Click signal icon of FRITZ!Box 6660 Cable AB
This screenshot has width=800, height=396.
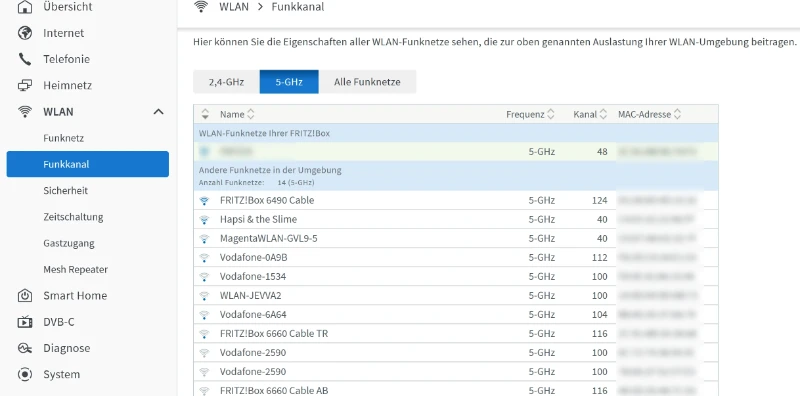click(x=204, y=390)
